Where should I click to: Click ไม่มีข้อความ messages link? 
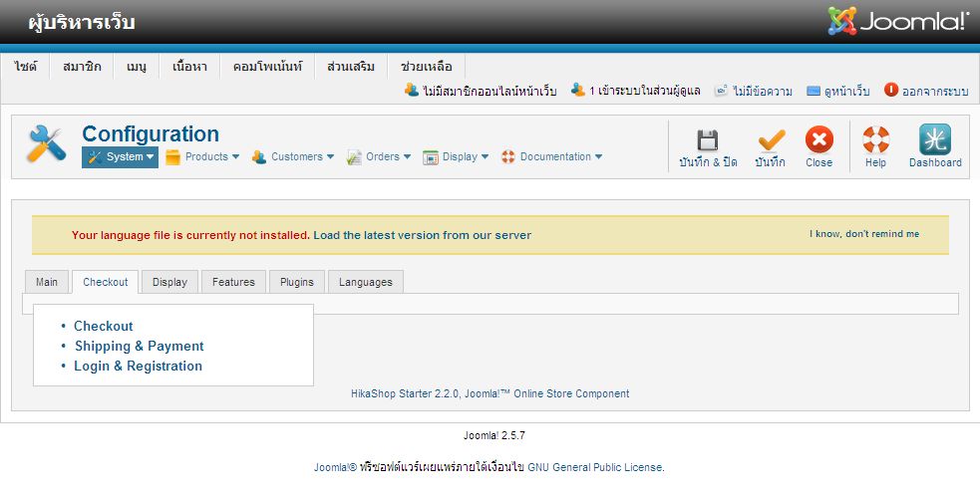pyautogui.click(x=763, y=91)
